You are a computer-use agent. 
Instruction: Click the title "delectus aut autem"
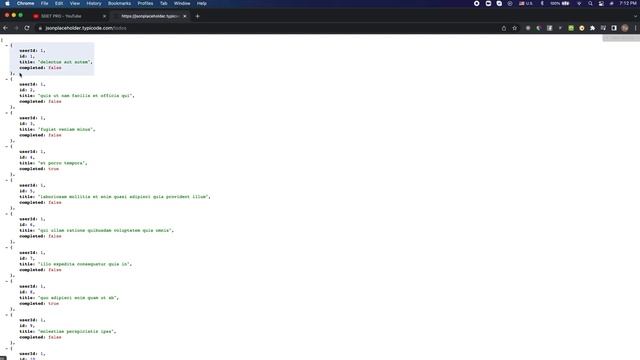coord(64,62)
